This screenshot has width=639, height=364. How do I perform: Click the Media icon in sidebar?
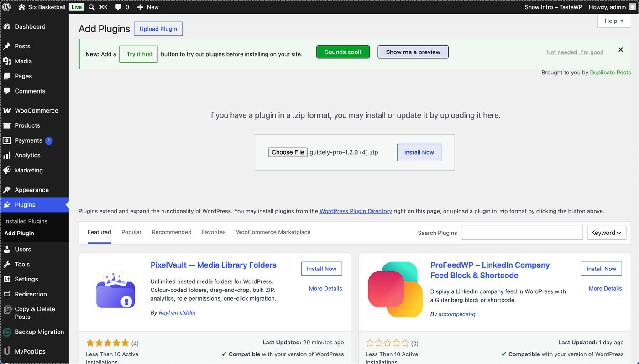tap(7, 61)
